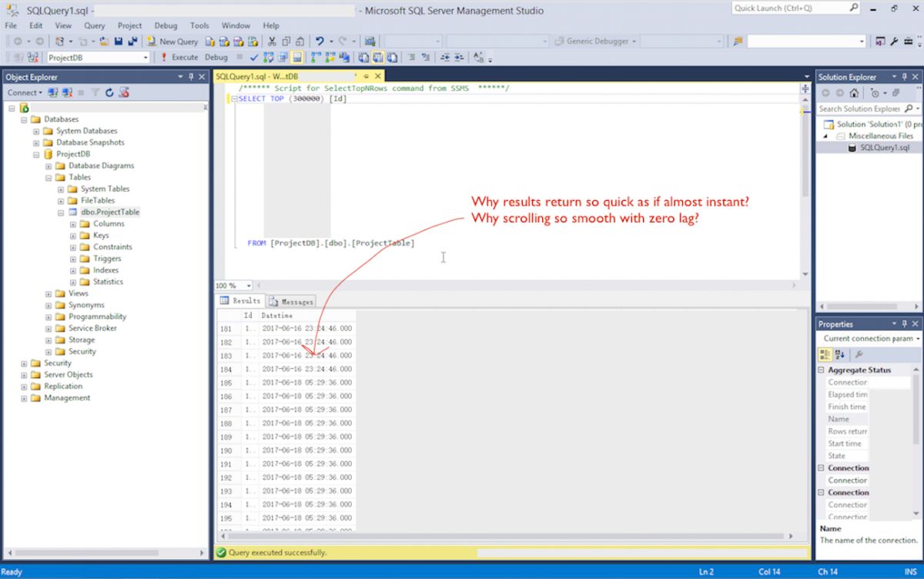Open the Connect dropdown in Object Explorer
Screen dimensions: 924x579
24,92
